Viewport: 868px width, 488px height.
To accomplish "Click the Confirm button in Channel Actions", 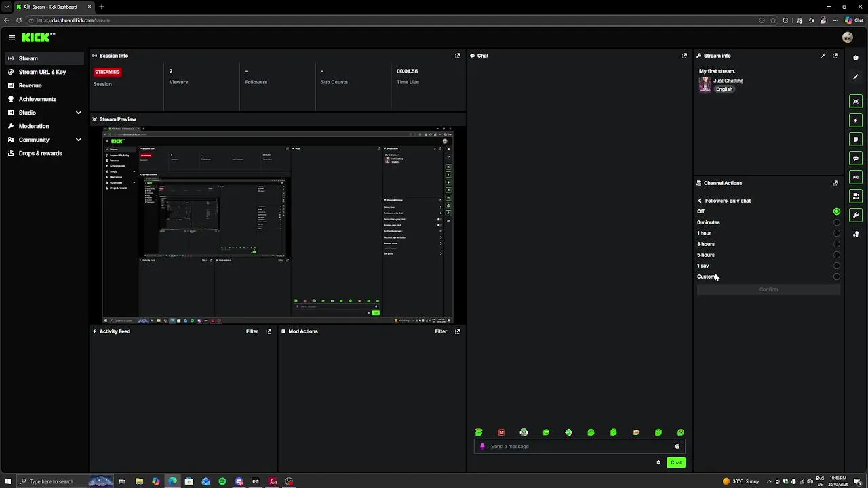I will [x=768, y=289].
